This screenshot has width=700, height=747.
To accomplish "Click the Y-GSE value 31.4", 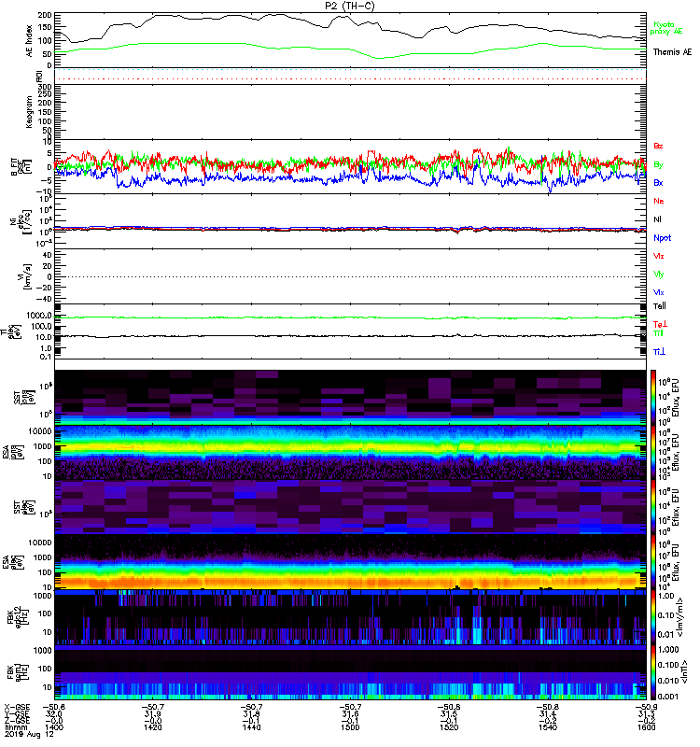I will tap(548, 713).
